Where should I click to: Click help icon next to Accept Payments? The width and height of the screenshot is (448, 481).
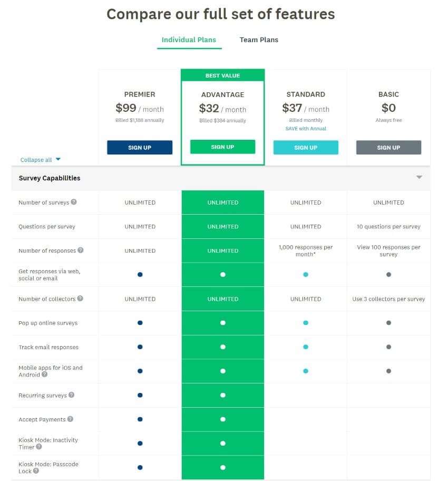click(x=70, y=419)
